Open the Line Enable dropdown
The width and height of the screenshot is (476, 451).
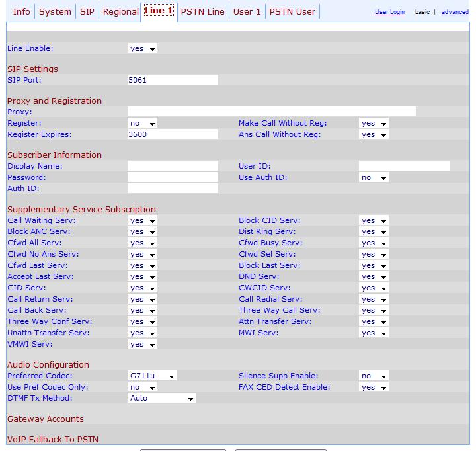coord(142,48)
